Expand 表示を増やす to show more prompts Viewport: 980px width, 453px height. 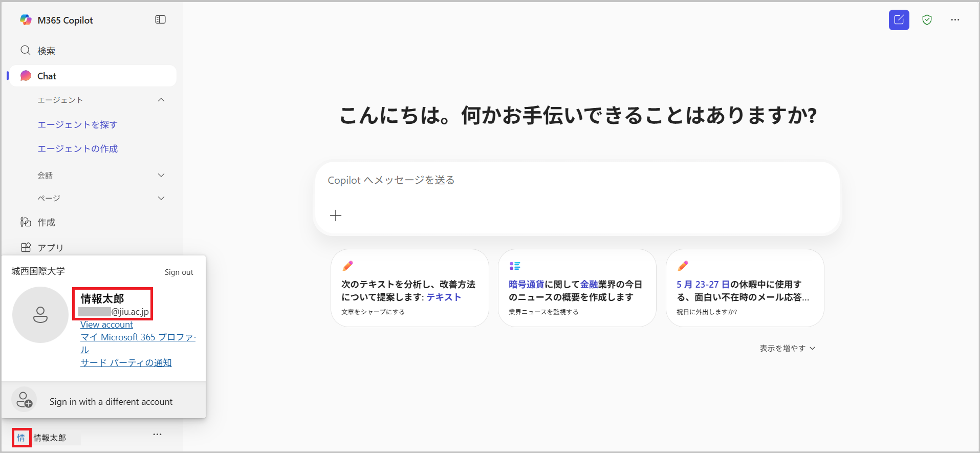787,348
